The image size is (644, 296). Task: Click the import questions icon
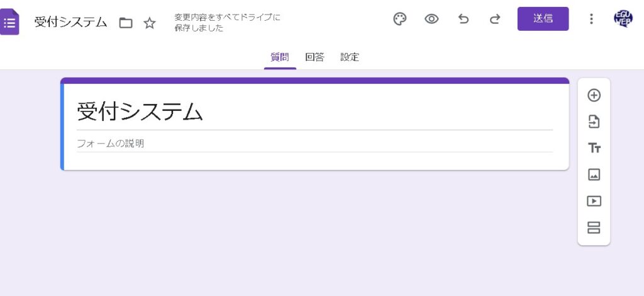[x=594, y=122]
